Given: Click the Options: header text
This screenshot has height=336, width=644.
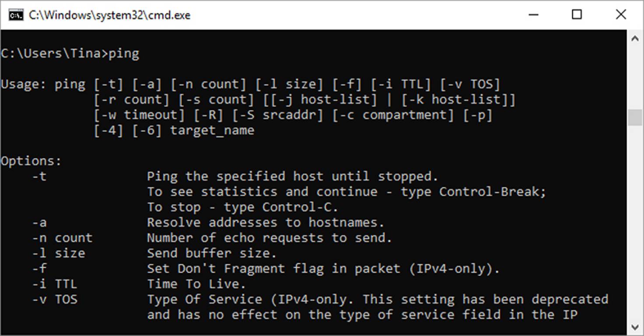Looking at the screenshot, I should pos(29,160).
